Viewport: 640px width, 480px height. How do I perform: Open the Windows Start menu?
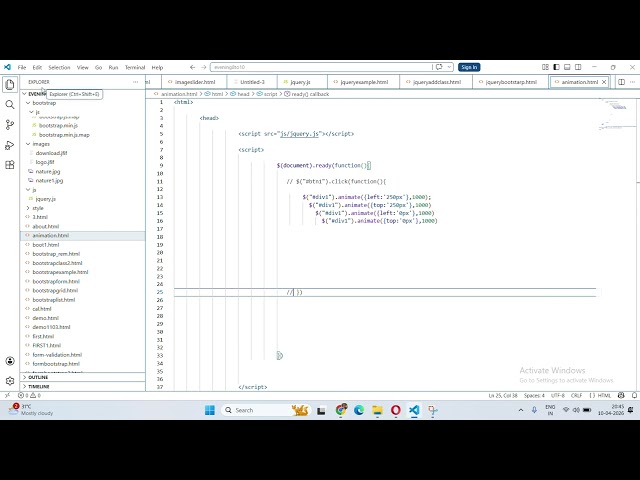(210, 410)
